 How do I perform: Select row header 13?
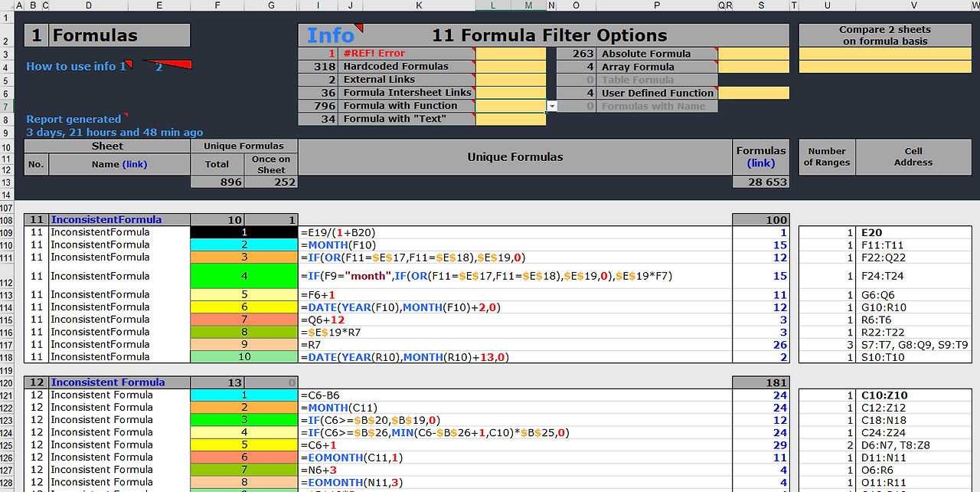click(x=6, y=182)
